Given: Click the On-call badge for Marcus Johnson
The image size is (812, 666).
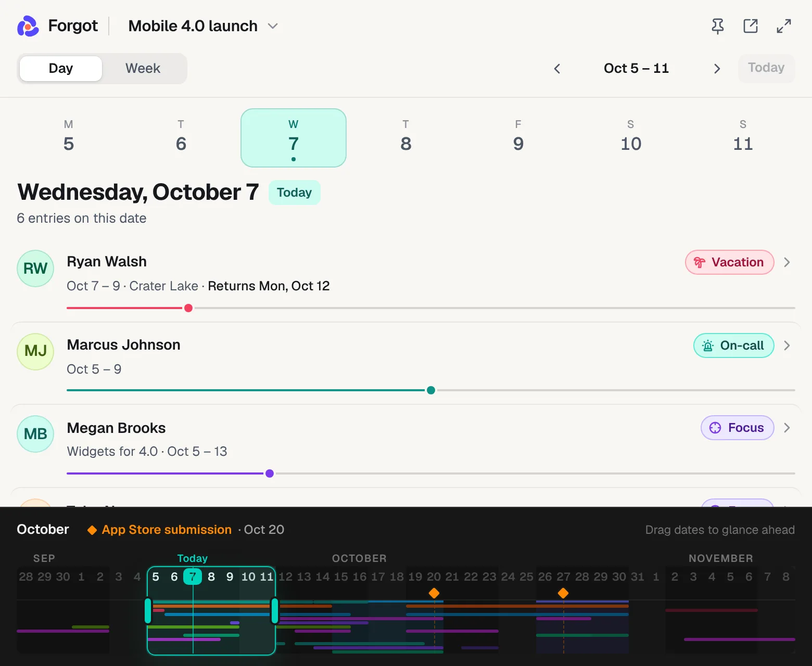Looking at the screenshot, I should point(733,345).
